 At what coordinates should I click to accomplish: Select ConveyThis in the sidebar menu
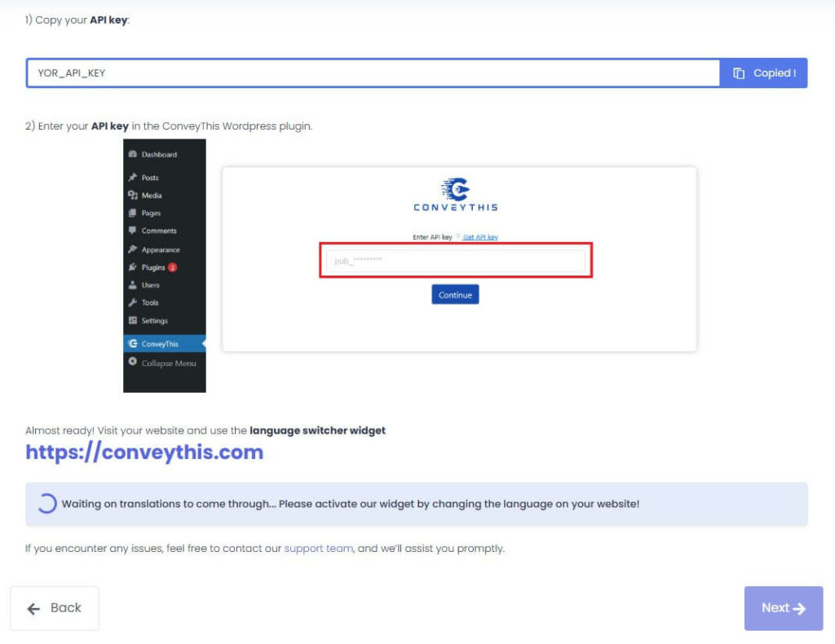pyautogui.click(x=160, y=344)
